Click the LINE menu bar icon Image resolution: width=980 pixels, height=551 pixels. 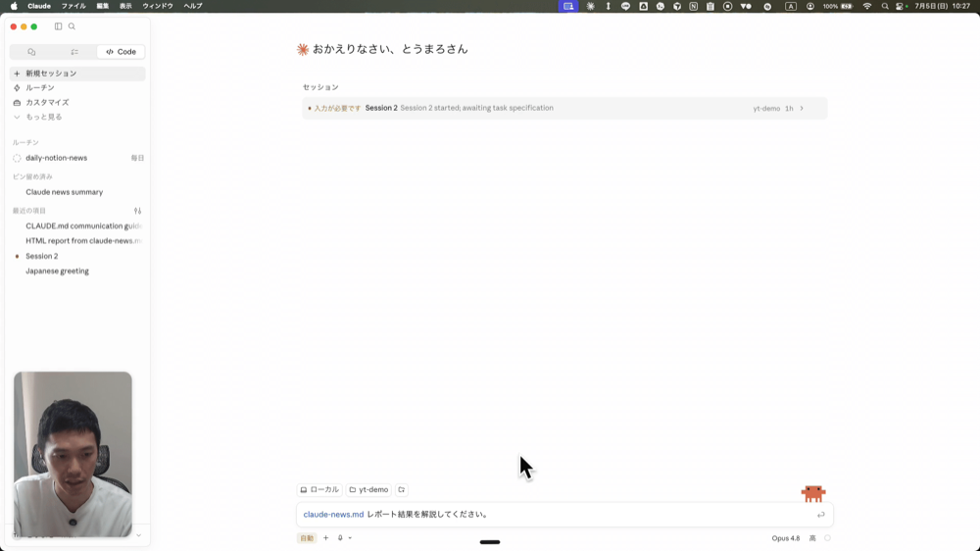click(625, 6)
